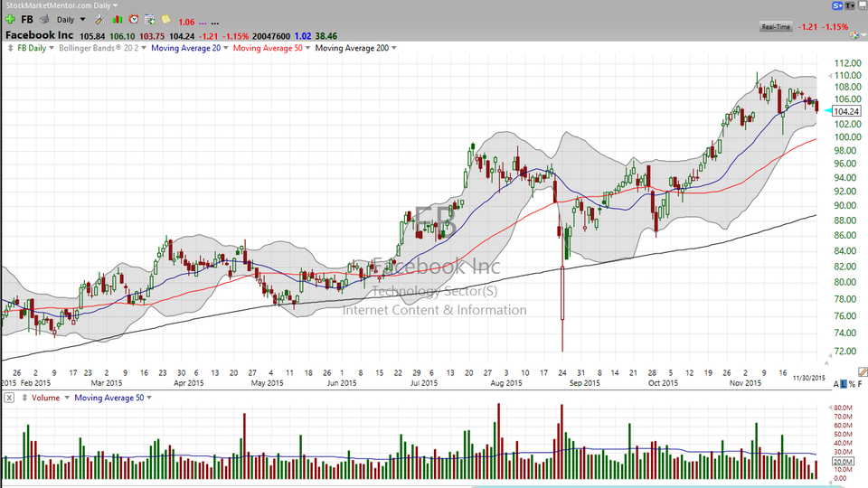This screenshot has height=488, width=868.
Task: Click the pencil drawing tools icon
Action: (x=863, y=371)
